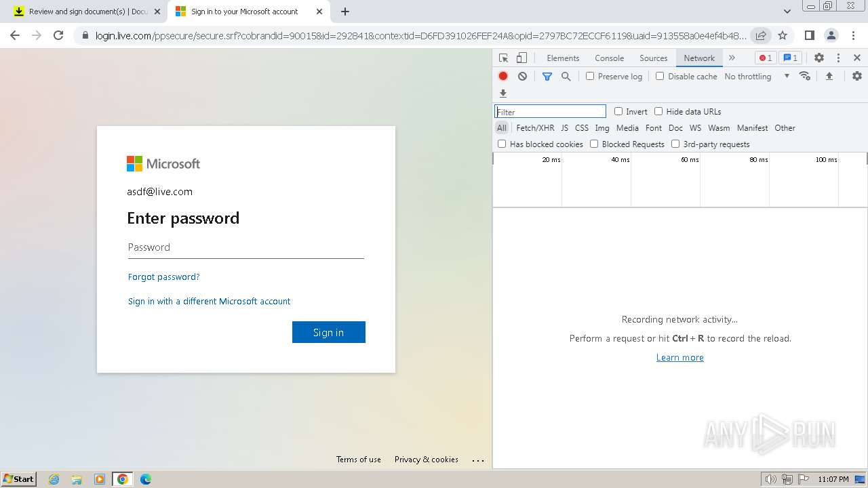The image size is (868, 488).
Task: Open the tab search chevron dropdown
Action: tap(787, 12)
